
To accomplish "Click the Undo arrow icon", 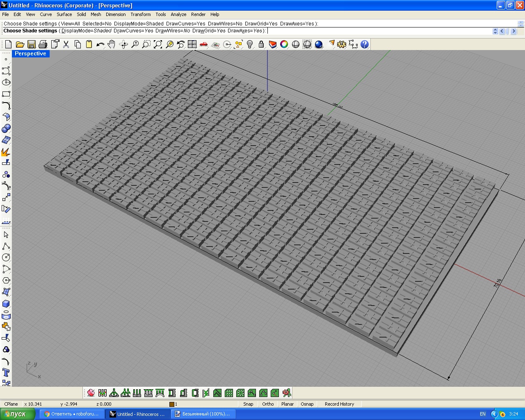I will pyautogui.click(x=100, y=44).
